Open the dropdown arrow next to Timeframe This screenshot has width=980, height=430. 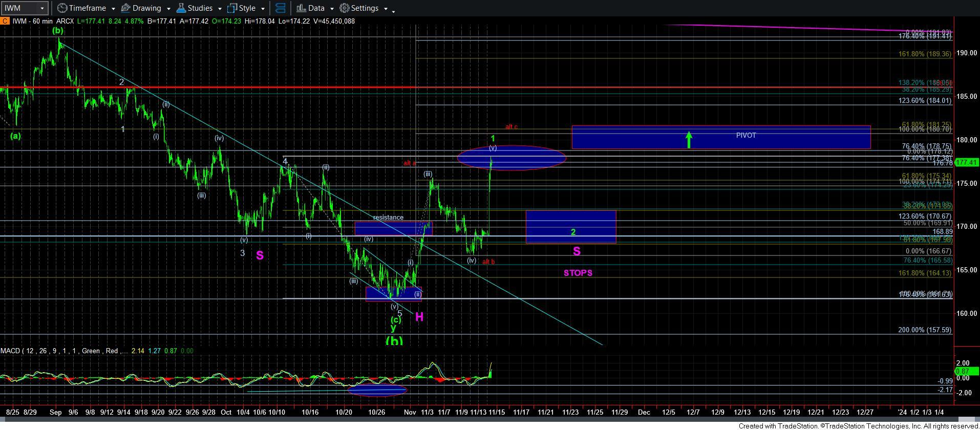[113, 9]
